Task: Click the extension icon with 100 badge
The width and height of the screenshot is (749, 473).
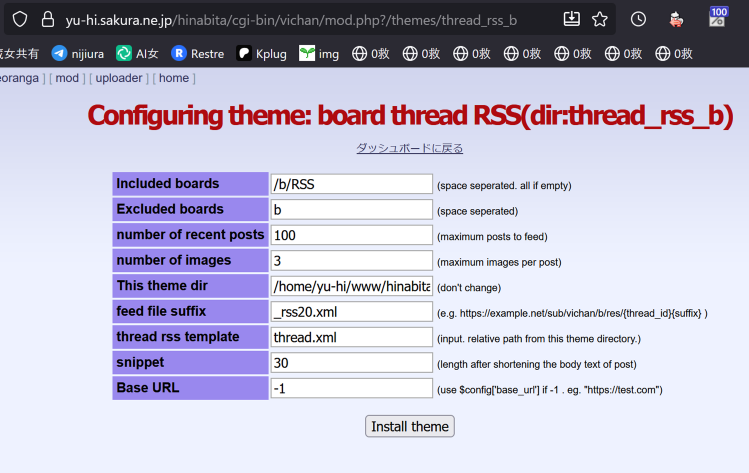Action: pos(718,17)
